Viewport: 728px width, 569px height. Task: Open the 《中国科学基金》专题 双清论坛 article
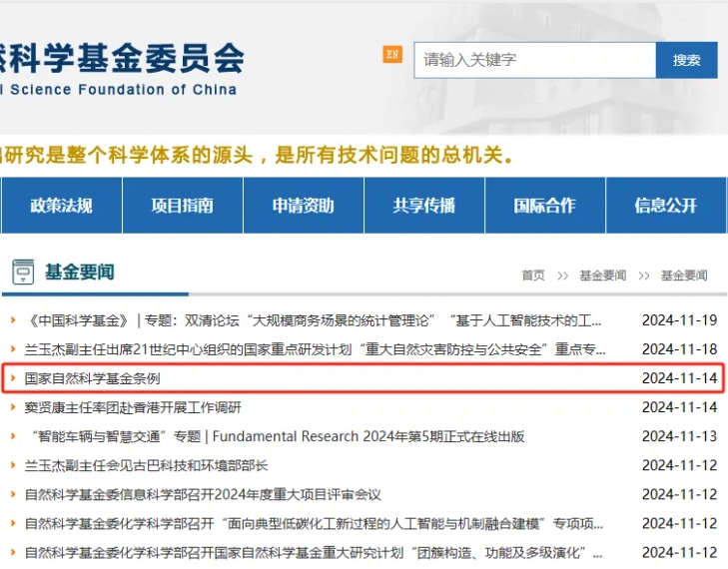click(315, 320)
